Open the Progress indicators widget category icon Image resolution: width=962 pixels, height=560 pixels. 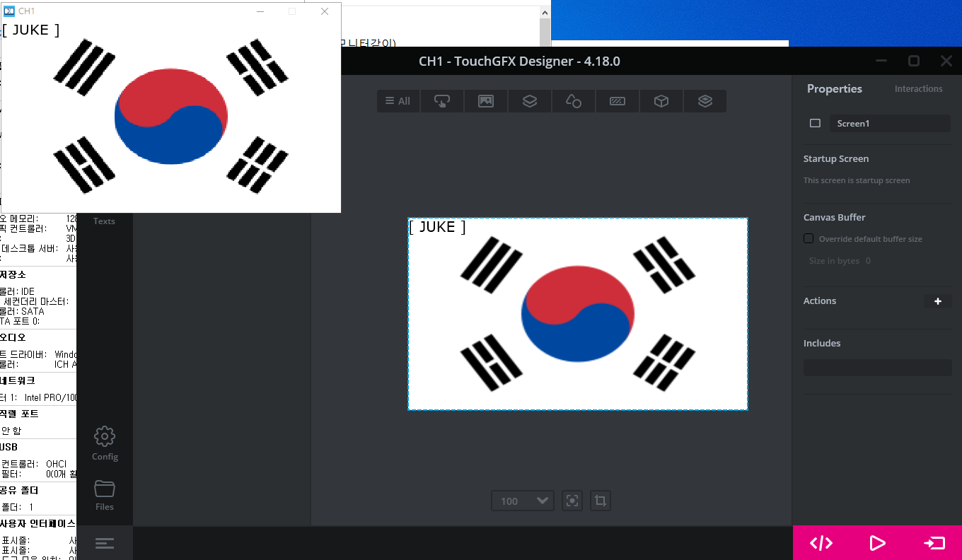pos(618,101)
